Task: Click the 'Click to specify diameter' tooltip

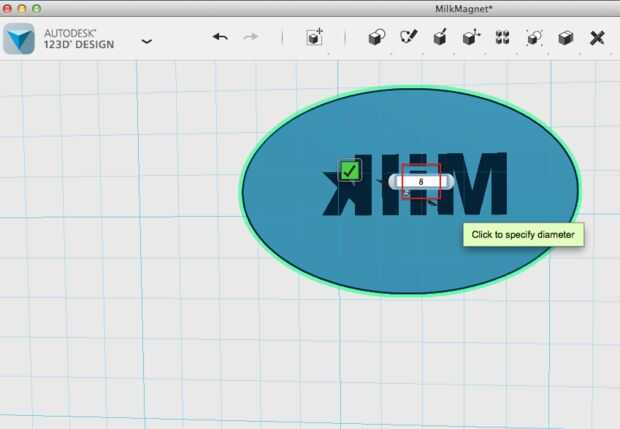Action: click(x=523, y=235)
